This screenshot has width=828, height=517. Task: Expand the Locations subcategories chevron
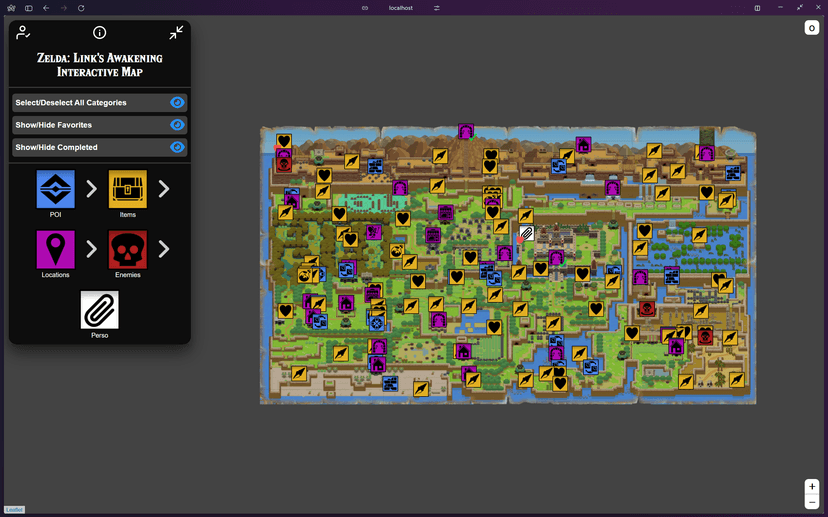[x=91, y=250]
